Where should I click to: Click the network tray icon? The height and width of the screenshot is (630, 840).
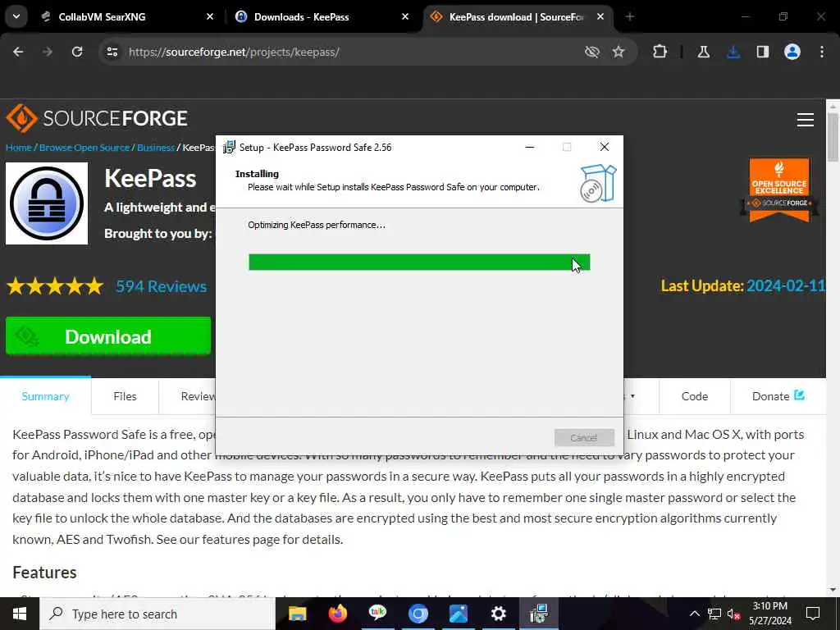click(x=714, y=614)
